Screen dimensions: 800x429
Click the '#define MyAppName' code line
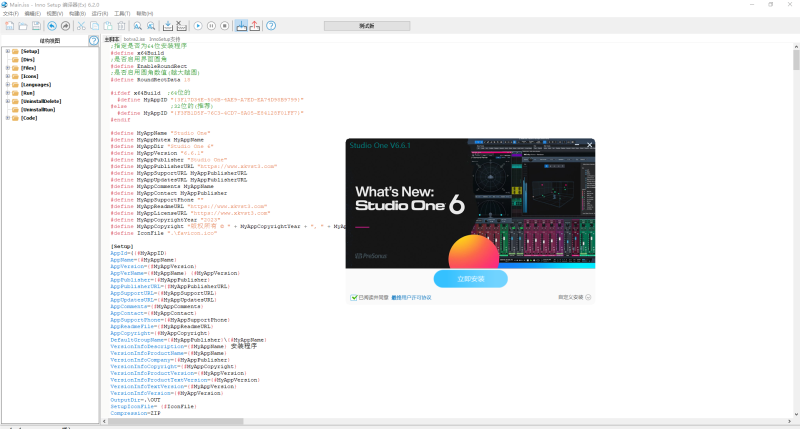[160, 133]
